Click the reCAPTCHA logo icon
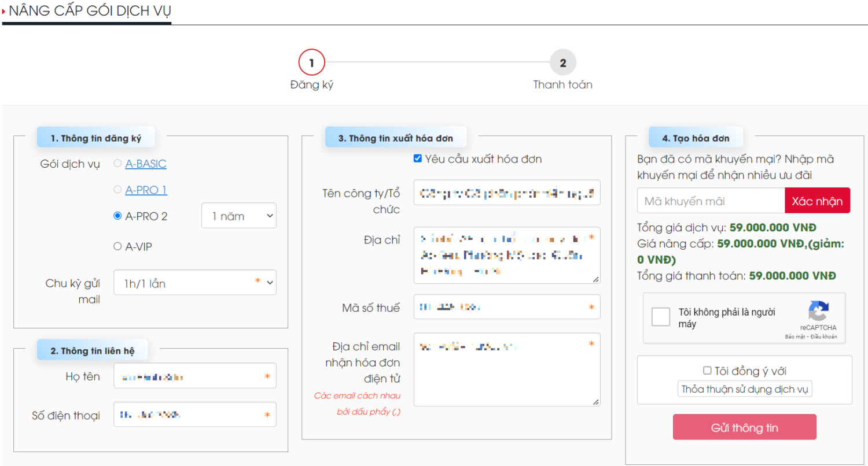This screenshot has width=868, height=466. click(x=819, y=311)
